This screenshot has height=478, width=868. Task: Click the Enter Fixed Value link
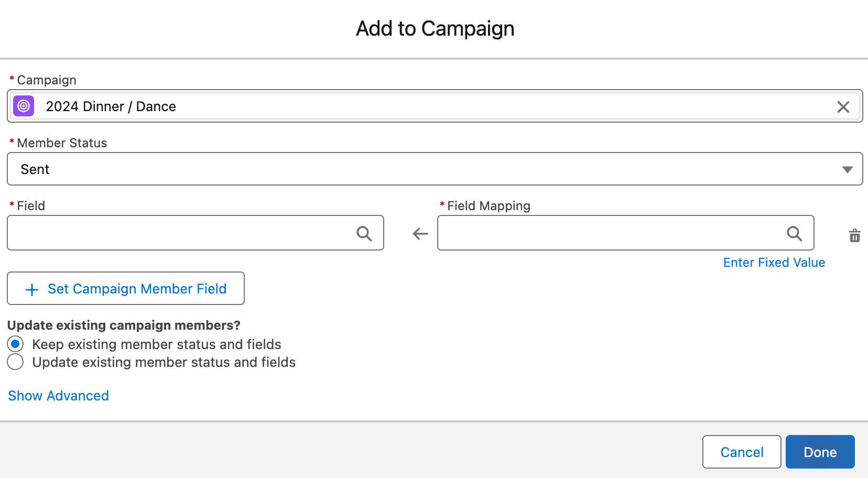[774, 263]
